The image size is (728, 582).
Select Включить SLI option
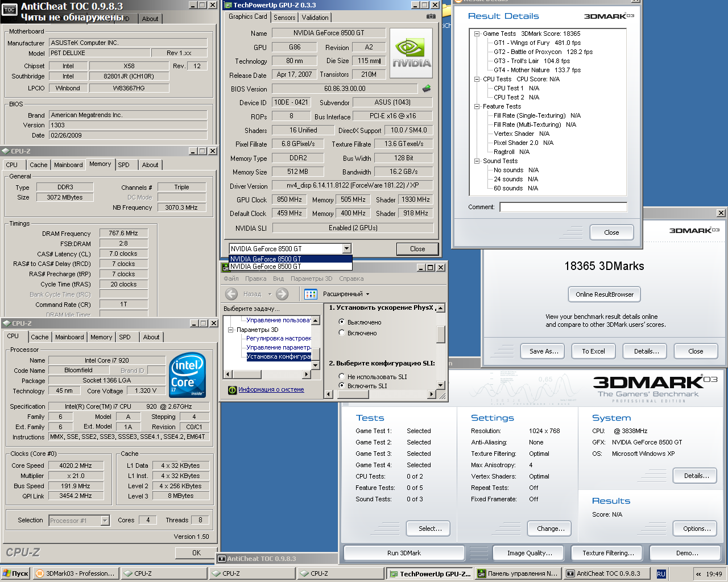pyautogui.click(x=342, y=385)
